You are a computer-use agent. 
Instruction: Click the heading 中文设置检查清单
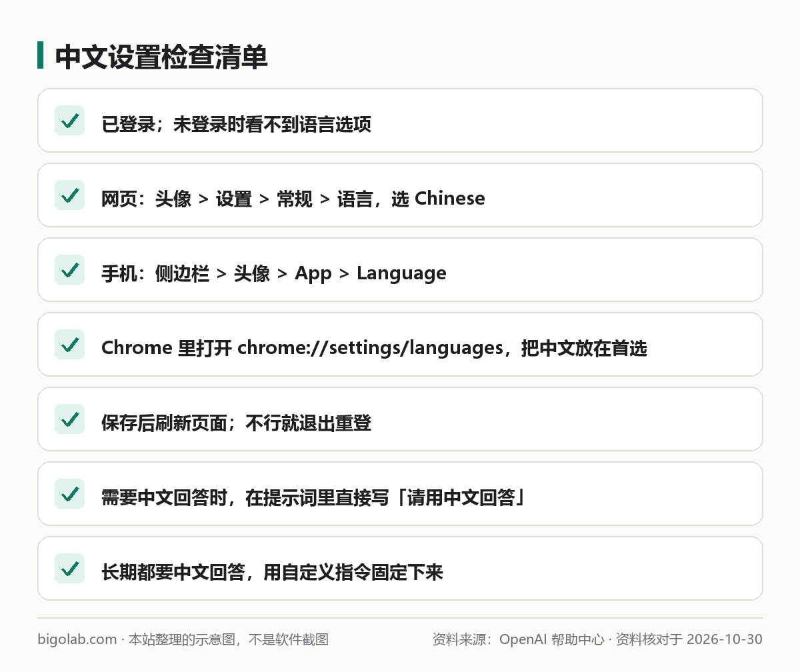point(161,57)
